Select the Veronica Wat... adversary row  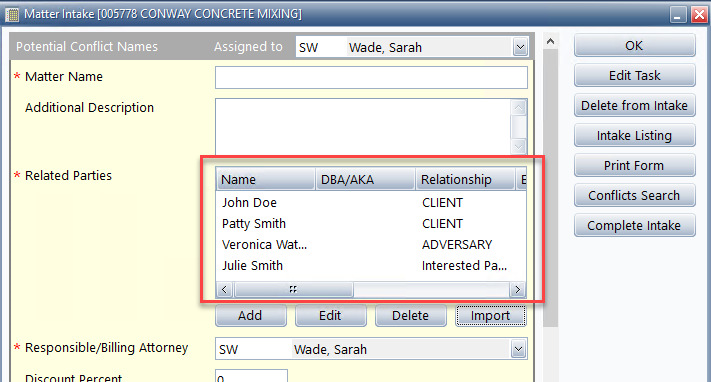coord(371,245)
